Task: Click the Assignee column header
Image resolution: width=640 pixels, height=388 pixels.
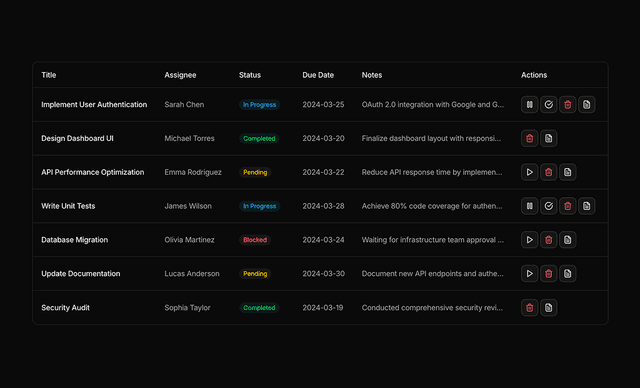Action: [x=180, y=75]
